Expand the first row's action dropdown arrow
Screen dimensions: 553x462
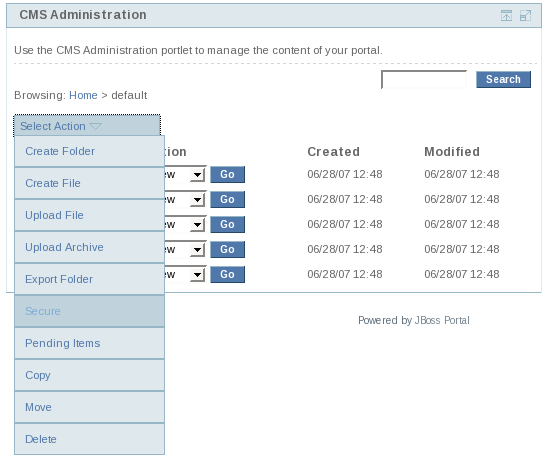click(x=198, y=175)
